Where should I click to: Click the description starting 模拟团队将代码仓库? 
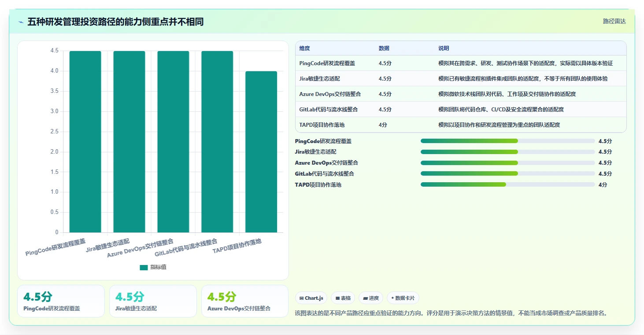point(501,110)
